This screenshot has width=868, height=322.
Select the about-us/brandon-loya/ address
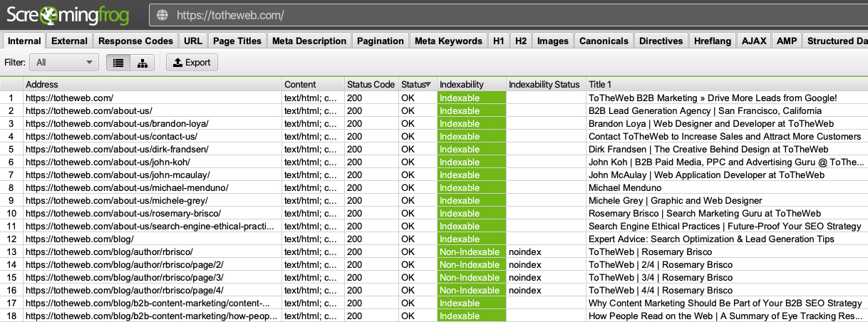pos(153,123)
